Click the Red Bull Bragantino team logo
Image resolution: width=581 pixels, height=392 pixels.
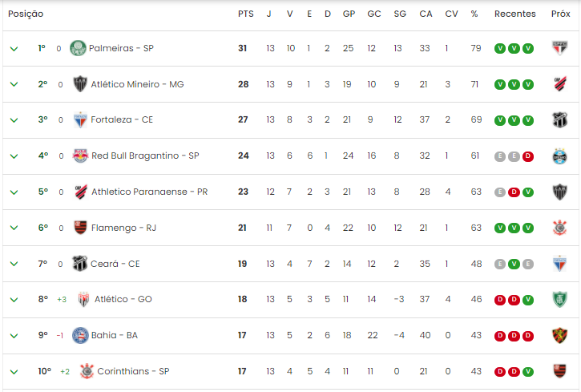(80, 156)
